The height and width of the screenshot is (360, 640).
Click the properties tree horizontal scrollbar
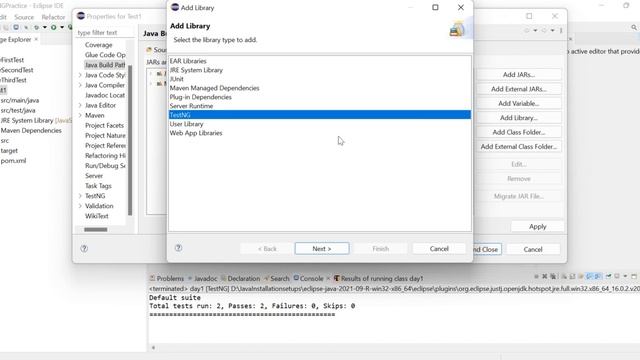coord(96,229)
